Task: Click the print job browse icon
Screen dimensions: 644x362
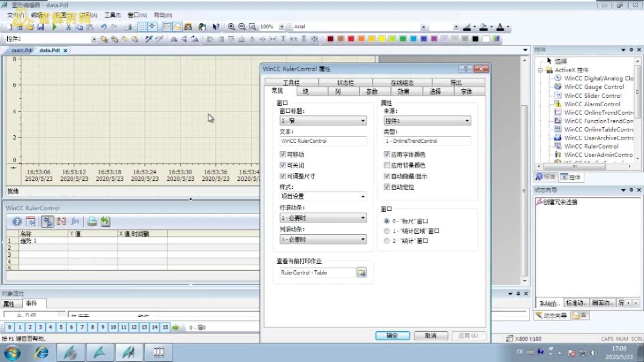Action: pyautogui.click(x=361, y=273)
